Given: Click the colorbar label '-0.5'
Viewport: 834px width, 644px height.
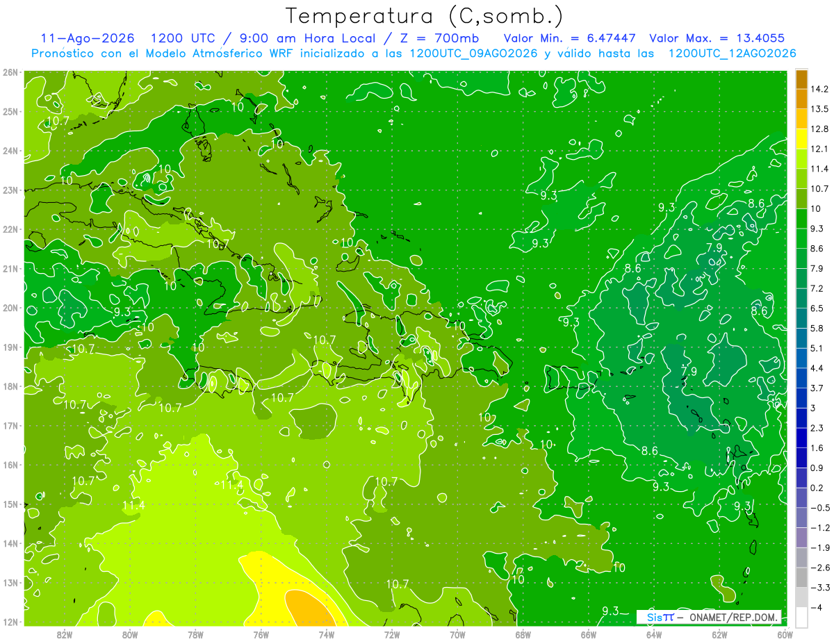Looking at the screenshot, I should click(820, 508).
